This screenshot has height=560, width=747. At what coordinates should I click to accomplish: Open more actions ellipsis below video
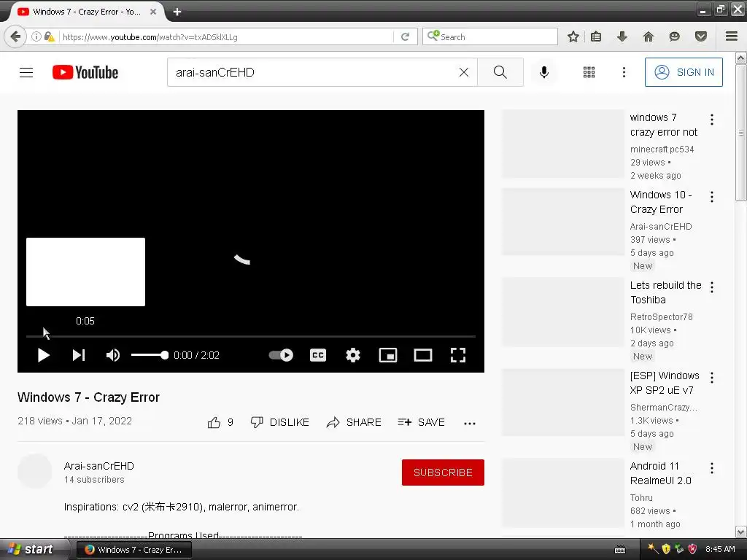pyautogui.click(x=470, y=424)
